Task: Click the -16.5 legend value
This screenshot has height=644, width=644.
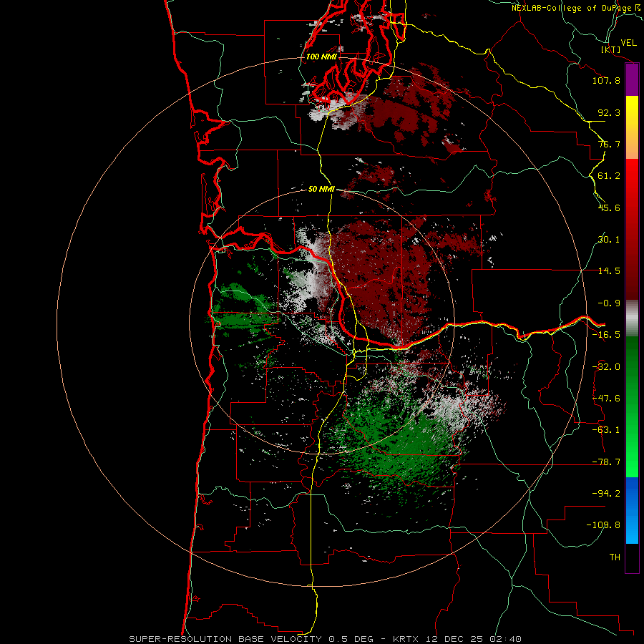Action: click(606, 335)
